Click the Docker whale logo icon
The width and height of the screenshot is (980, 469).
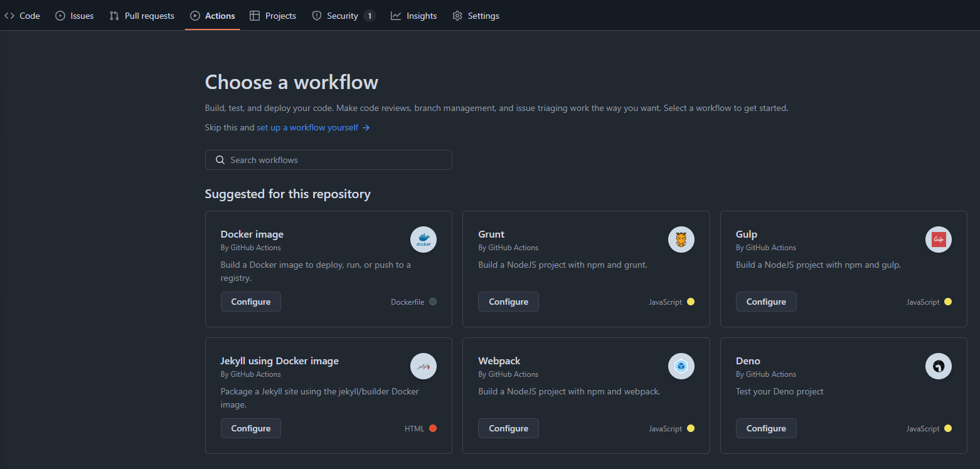point(423,240)
